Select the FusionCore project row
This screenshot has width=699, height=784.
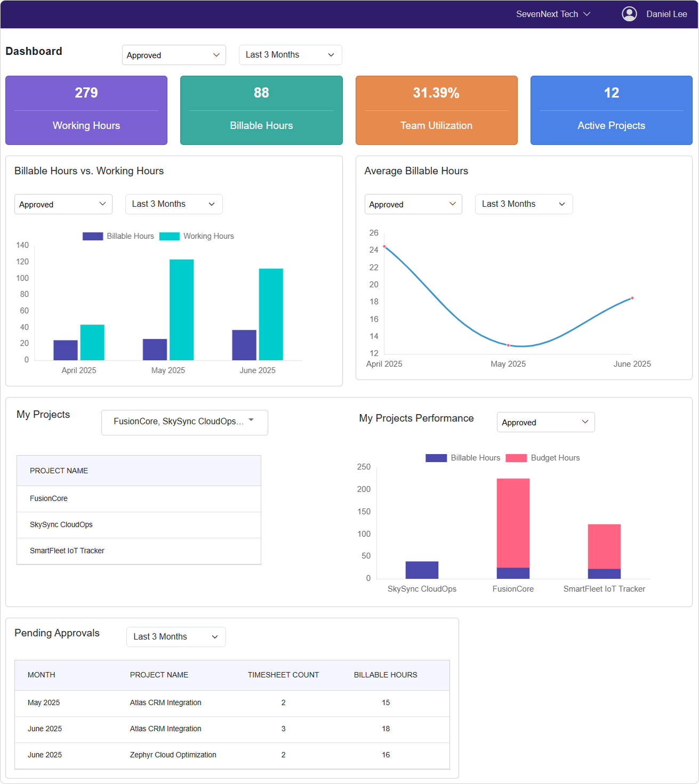(x=139, y=498)
